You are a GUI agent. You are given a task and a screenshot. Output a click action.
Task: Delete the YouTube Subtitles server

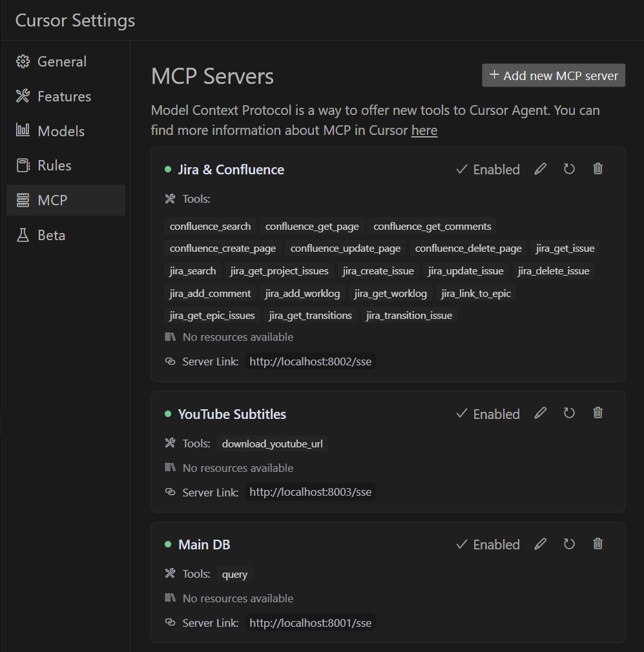(x=598, y=413)
